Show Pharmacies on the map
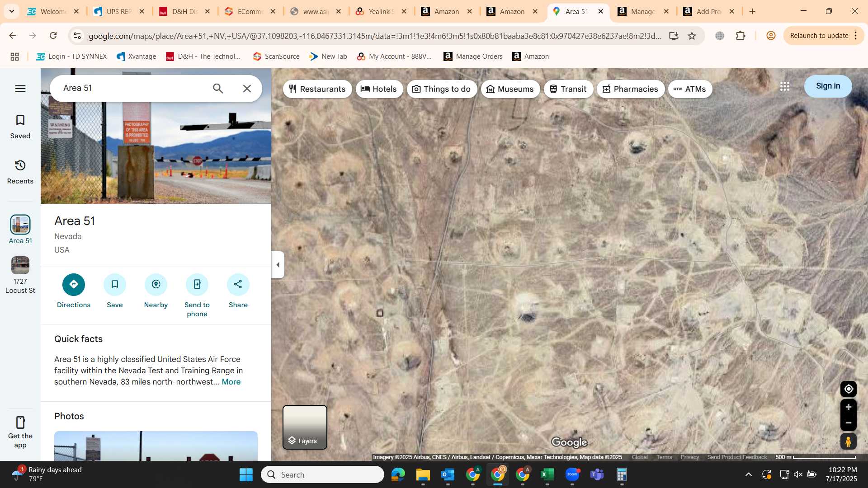Viewport: 868px width, 488px height. pos(631,89)
